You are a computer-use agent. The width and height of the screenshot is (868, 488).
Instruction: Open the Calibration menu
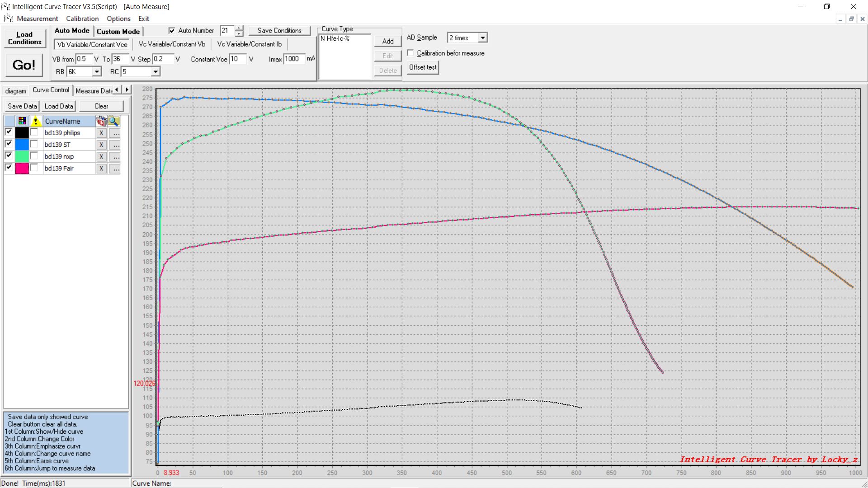82,19
